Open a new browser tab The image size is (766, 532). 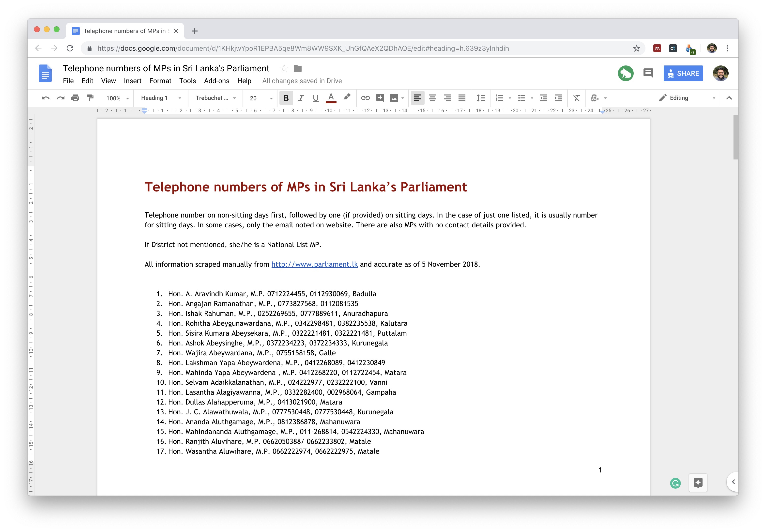pyautogui.click(x=195, y=31)
